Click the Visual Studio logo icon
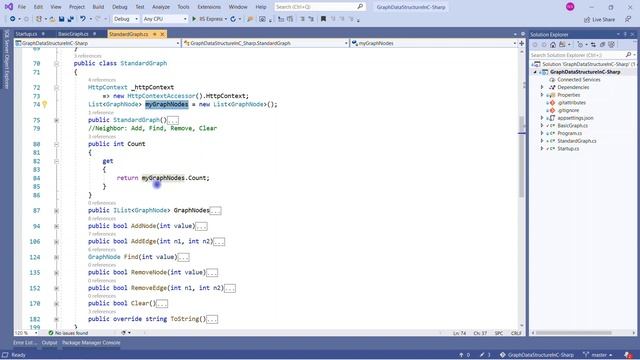Viewport: 640px width, 360px height. pyautogui.click(x=9, y=7)
